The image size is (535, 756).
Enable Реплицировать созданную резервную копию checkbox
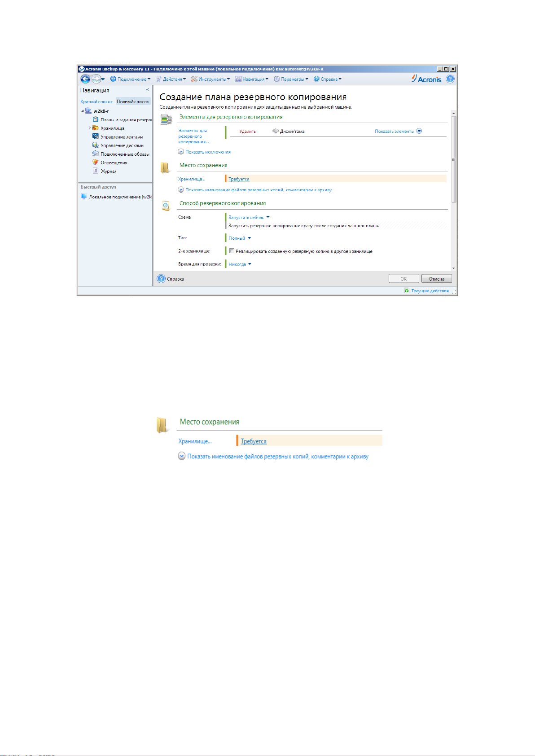(232, 251)
